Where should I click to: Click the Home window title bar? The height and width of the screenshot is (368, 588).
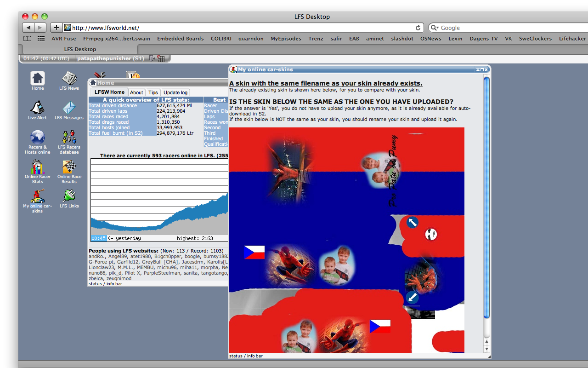click(158, 83)
